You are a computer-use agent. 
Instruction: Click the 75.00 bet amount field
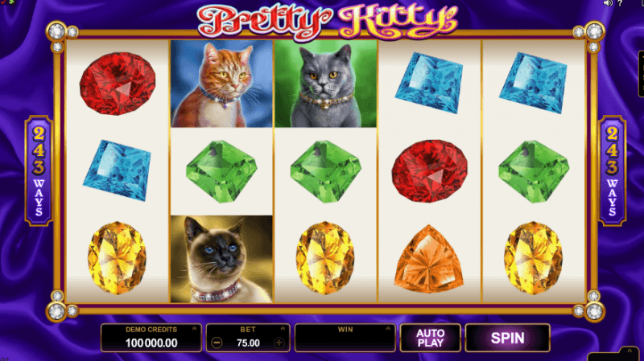[x=248, y=343]
